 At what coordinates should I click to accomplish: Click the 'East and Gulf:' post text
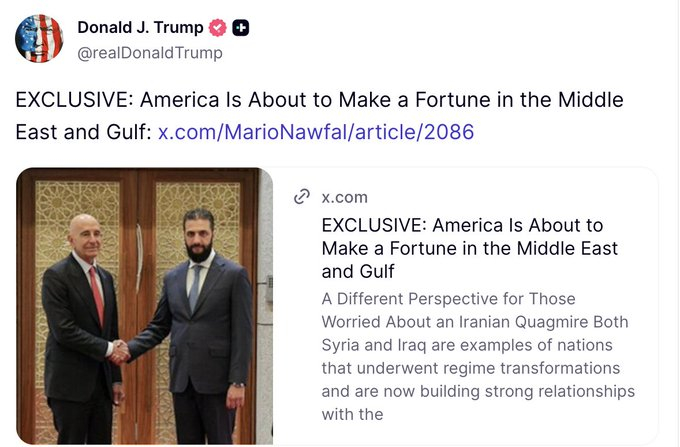coord(83,132)
